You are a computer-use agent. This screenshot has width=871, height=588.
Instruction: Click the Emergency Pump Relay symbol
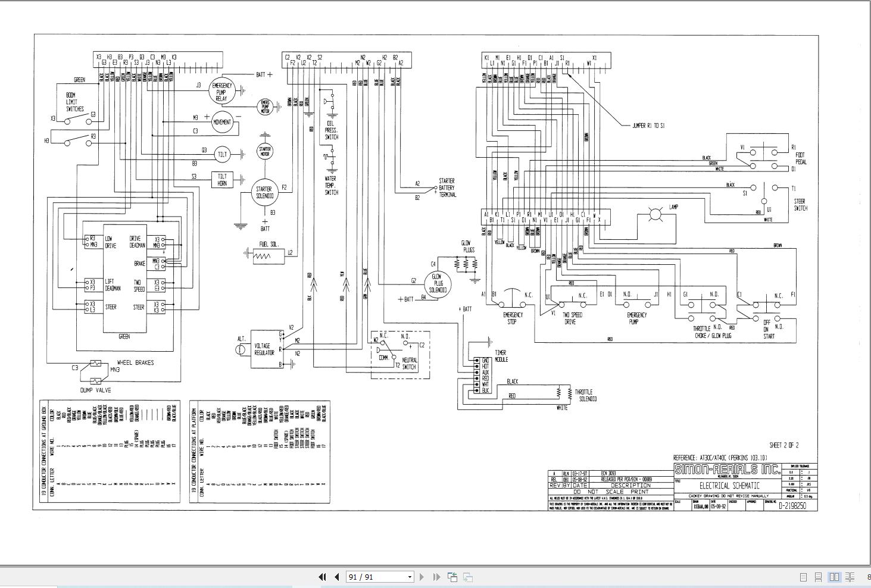(x=222, y=91)
